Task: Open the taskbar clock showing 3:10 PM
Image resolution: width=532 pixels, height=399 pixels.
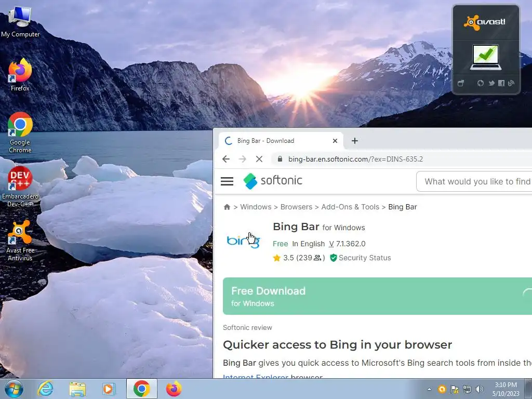Action: click(506, 389)
